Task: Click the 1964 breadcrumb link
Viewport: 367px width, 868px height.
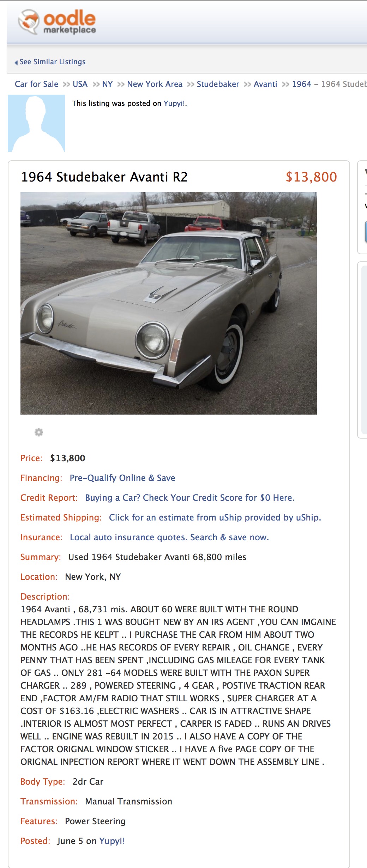Action: tap(301, 84)
